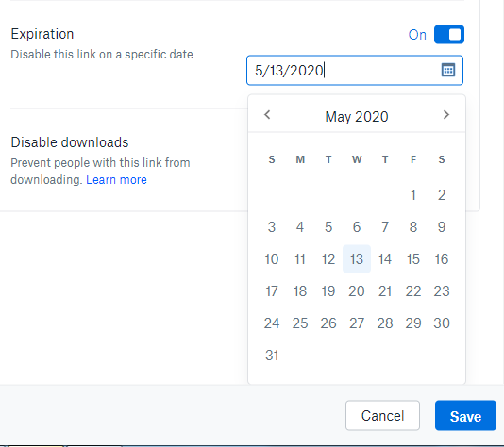The image size is (504, 447).
Task: Pick May 16 in the calendar
Action: [442, 259]
